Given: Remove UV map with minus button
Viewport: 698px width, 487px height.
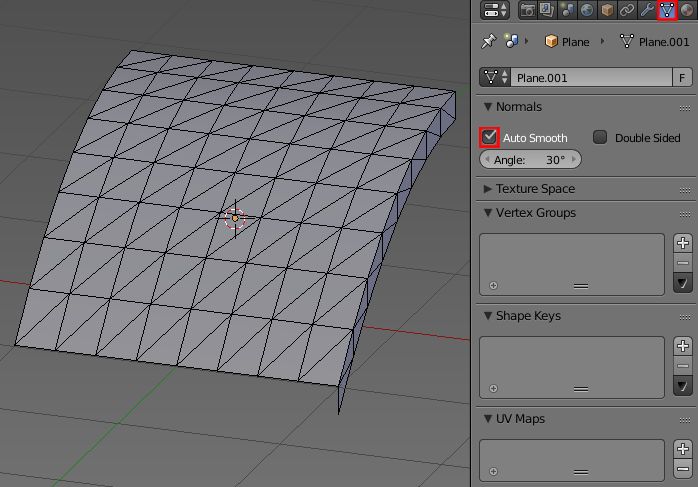Looking at the screenshot, I should pyautogui.click(x=683, y=468).
